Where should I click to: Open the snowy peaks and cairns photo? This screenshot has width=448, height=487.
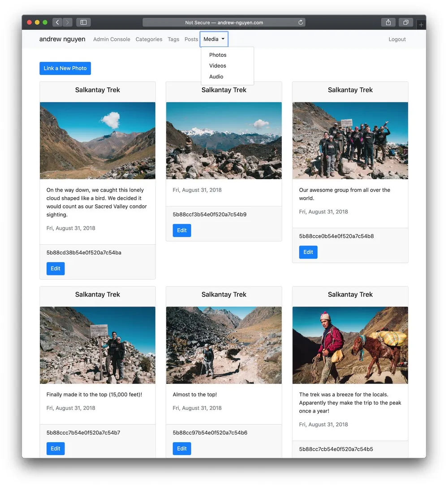pos(224,141)
